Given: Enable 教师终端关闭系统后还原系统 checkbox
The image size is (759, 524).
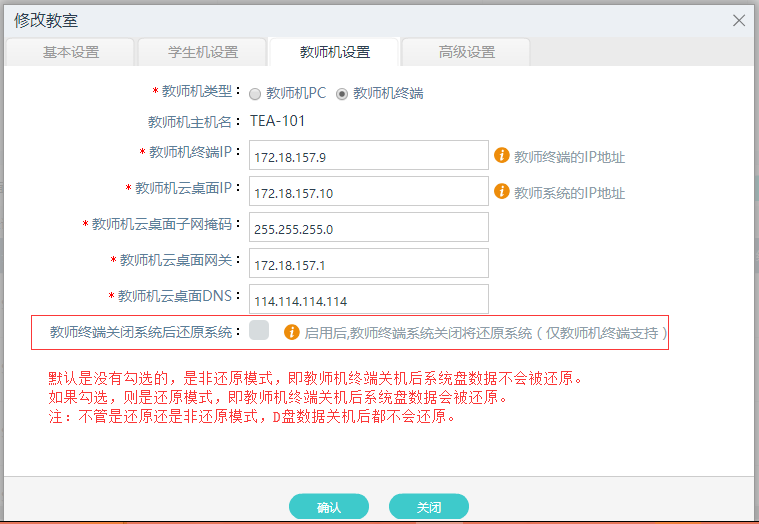Looking at the screenshot, I should [x=259, y=331].
